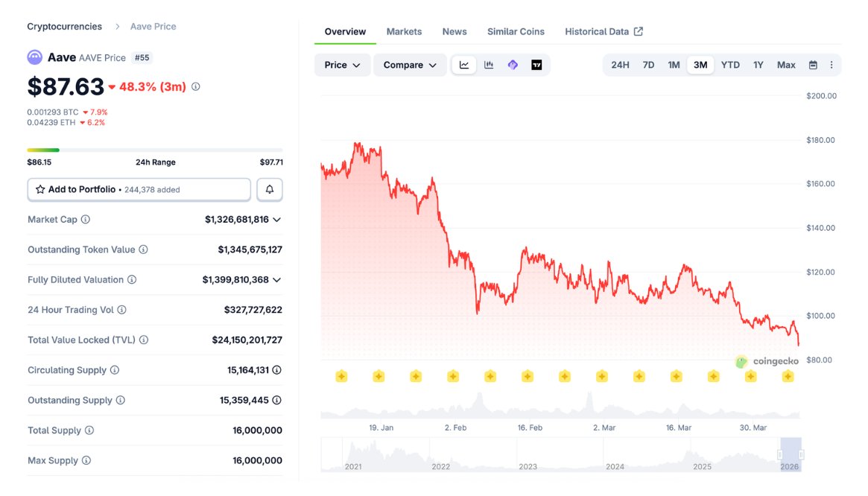Open the chart's three-dot options menu
868x496 pixels.
click(831, 65)
